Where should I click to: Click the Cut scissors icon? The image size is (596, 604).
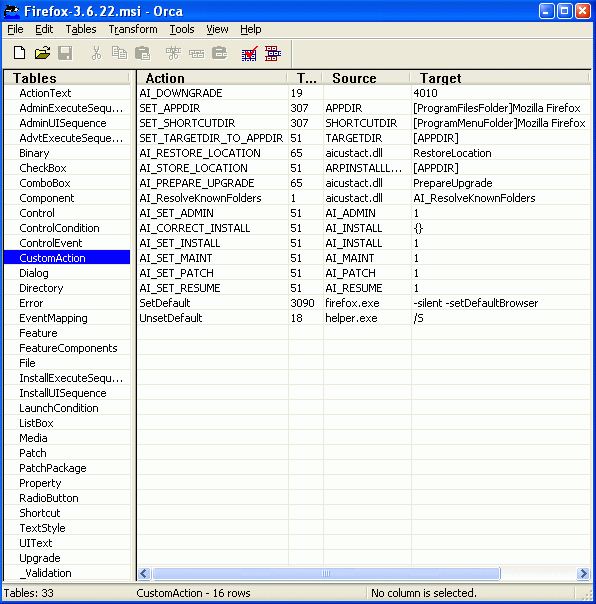(x=96, y=53)
